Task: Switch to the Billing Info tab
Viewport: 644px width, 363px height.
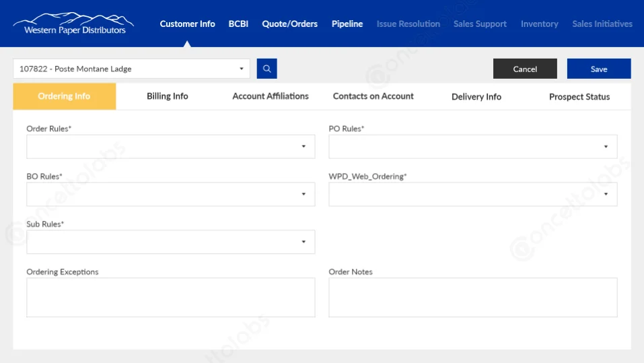Action: (x=168, y=96)
